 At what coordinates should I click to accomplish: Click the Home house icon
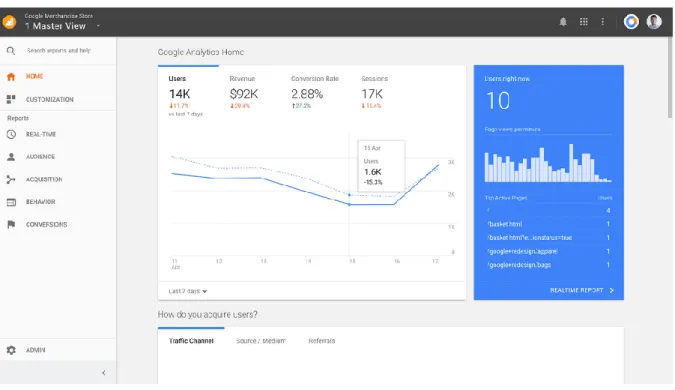point(11,77)
